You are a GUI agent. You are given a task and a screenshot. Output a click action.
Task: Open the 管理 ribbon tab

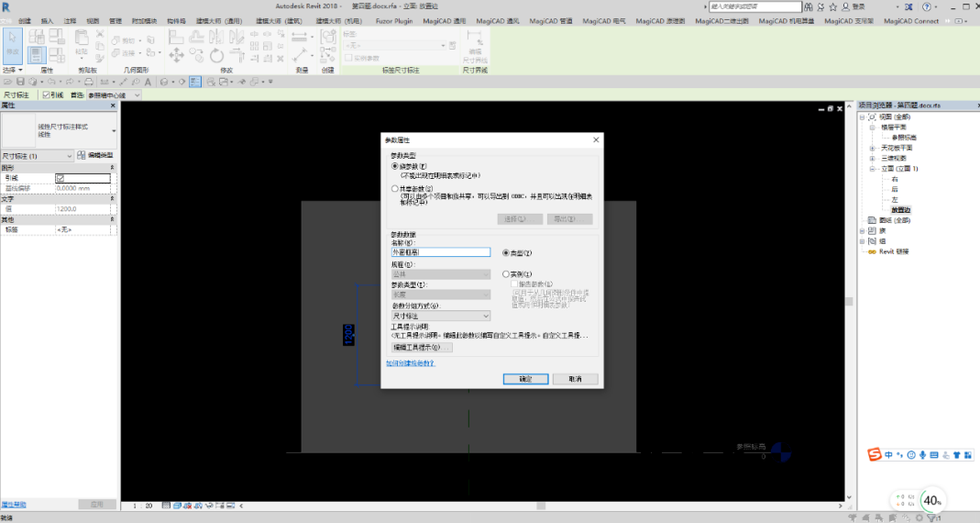tap(116, 21)
